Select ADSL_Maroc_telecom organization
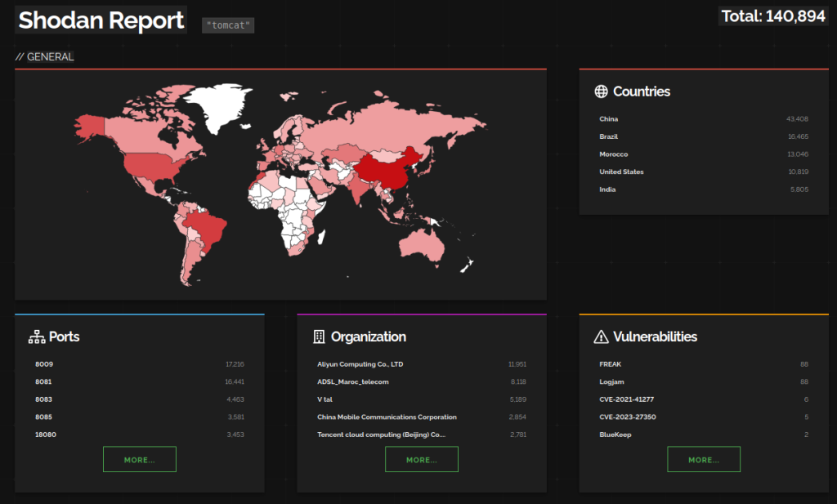The height and width of the screenshot is (504, 837). coord(353,381)
